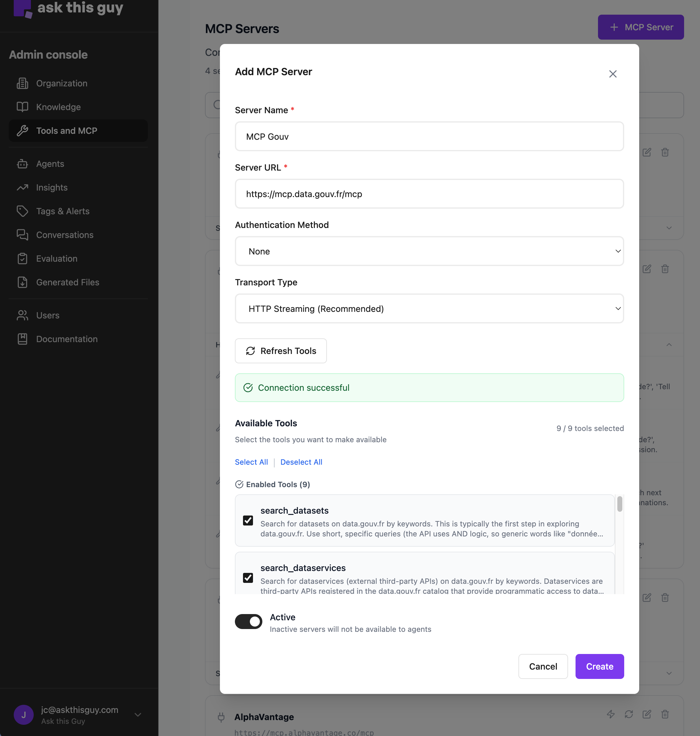Go to Users in the sidebar
Screen dimensions: 700x736
tap(48, 316)
